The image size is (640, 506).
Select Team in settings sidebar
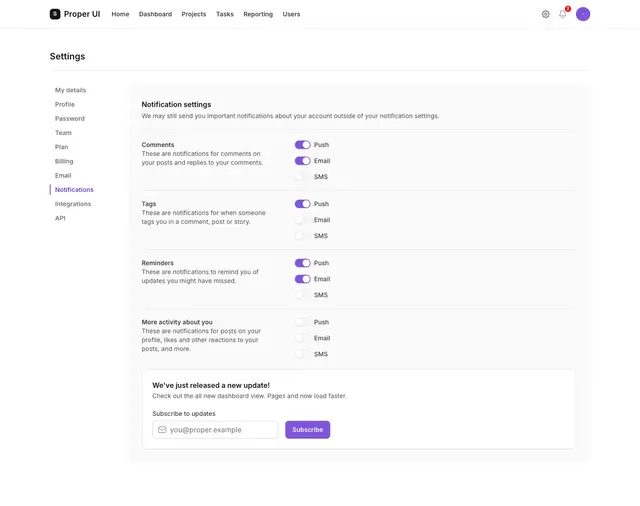point(63,133)
